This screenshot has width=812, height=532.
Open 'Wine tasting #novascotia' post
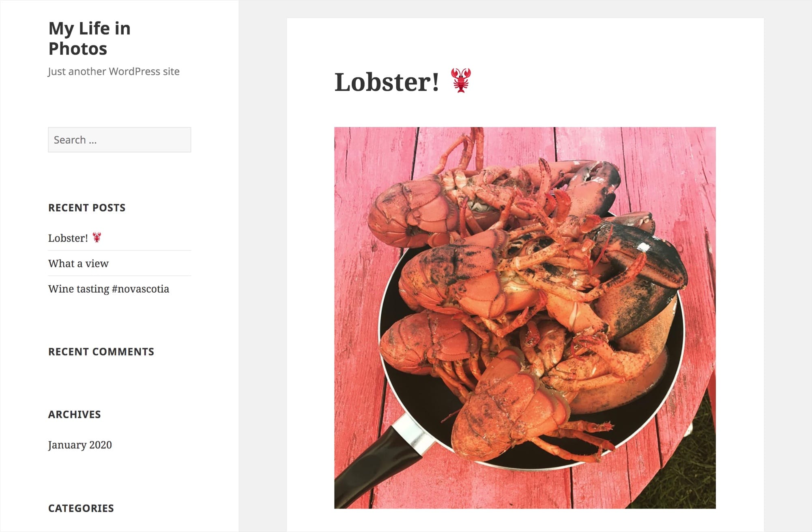(x=108, y=289)
